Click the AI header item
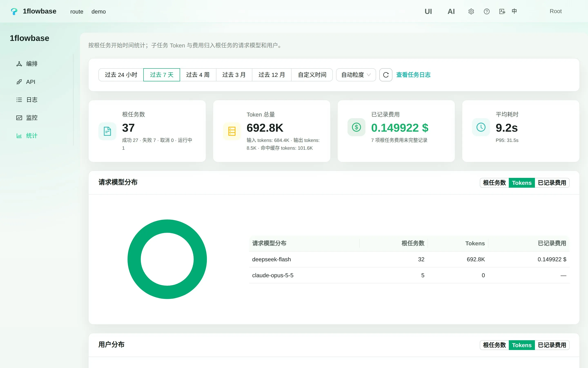Image resolution: width=588 pixels, height=368 pixels. coord(451,11)
